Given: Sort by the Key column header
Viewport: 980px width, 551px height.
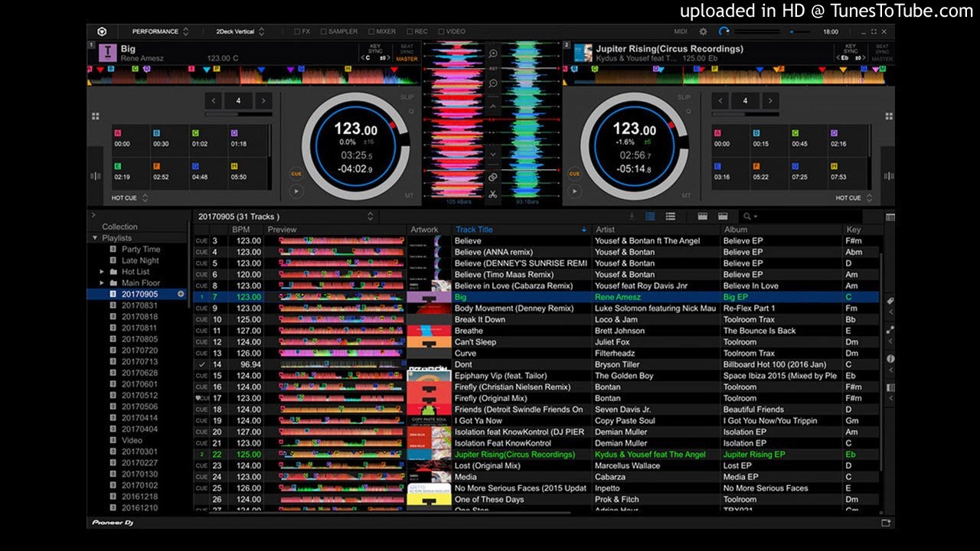Looking at the screenshot, I should [x=861, y=230].
